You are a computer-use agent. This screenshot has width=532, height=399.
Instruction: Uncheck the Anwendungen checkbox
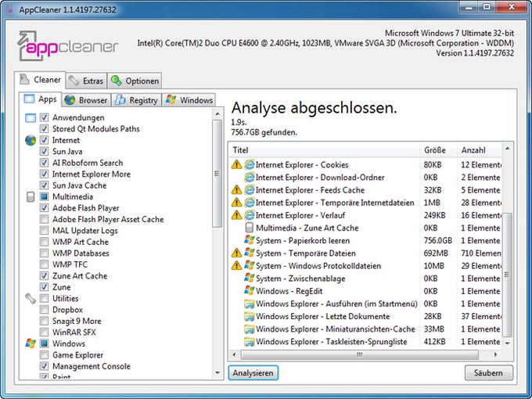coord(44,117)
